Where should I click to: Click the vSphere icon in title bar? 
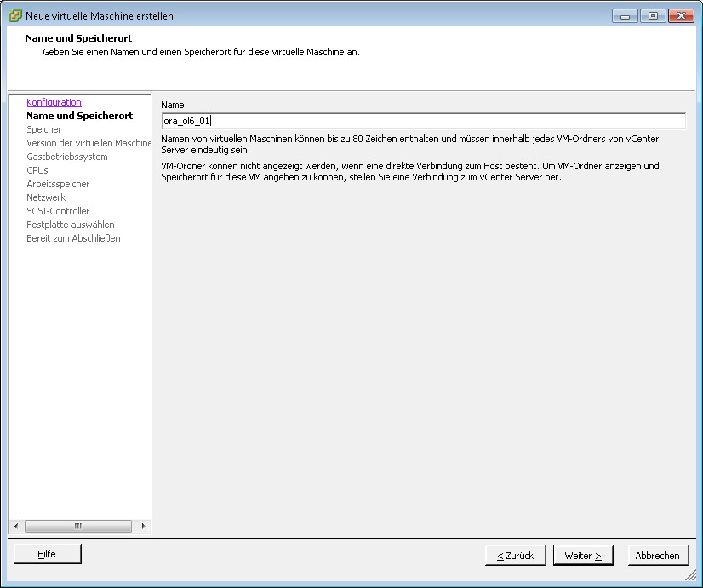tap(14, 15)
